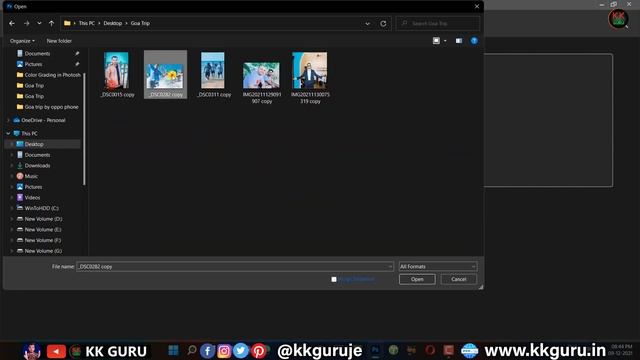640x360 pixels.
Task: Open Windows taskbar search
Action: (x=191, y=350)
